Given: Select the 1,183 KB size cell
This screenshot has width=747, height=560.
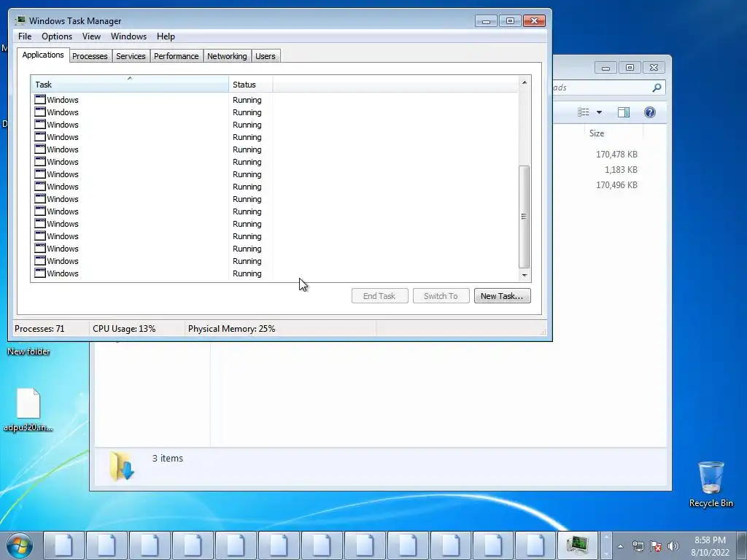Looking at the screenshot, I should click(x=621, y=169).
